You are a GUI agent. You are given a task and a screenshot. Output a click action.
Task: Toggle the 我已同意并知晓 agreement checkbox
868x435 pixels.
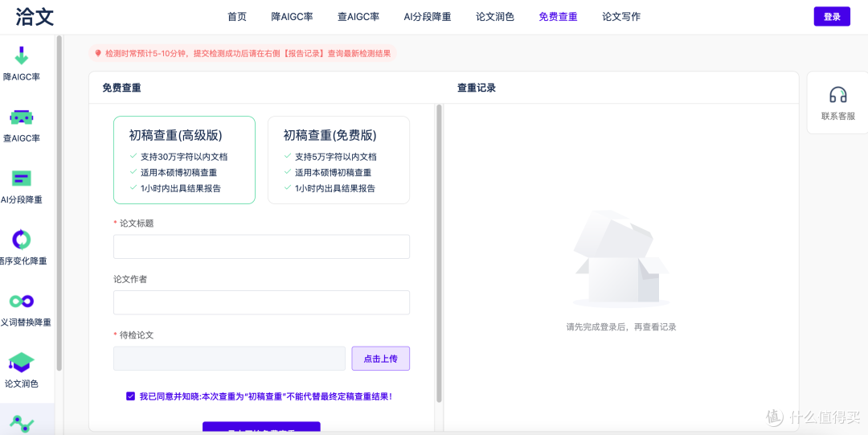[131, 396]
